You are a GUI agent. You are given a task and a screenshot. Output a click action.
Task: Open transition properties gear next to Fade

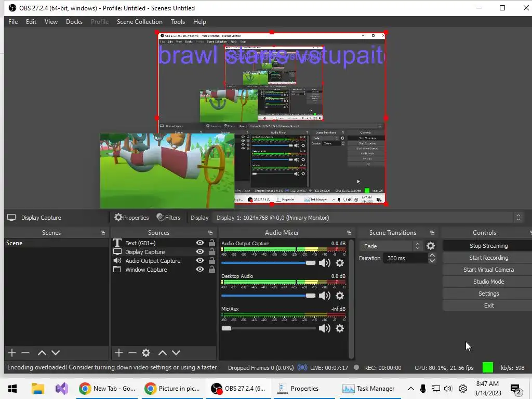tap(431, 246)
